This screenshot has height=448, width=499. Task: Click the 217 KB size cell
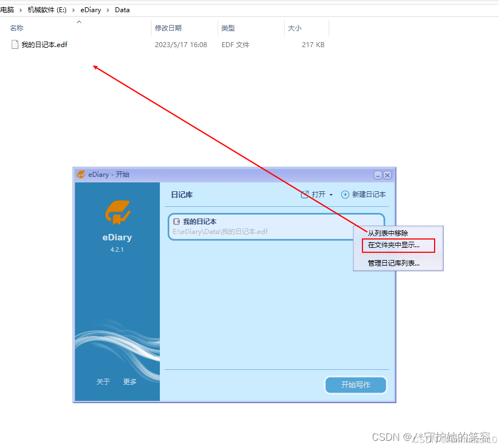pyautogui.click(x=313, y=45)
